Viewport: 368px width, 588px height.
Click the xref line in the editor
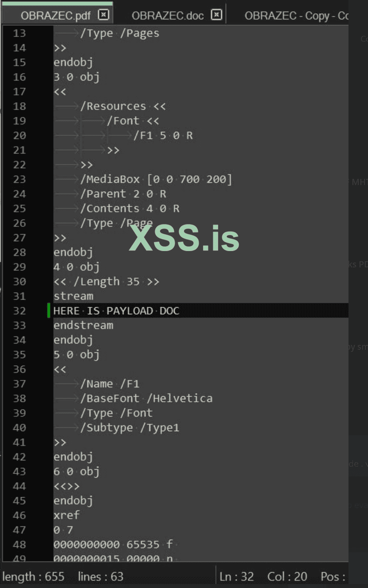(67, 515)
